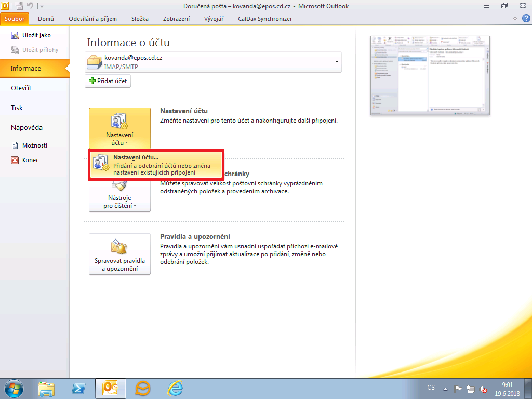Image resolution: width=532 pixels, height=399 pixels.
Task: Open the CalDav Synchronizer tab
Action: tap(265, 19)
